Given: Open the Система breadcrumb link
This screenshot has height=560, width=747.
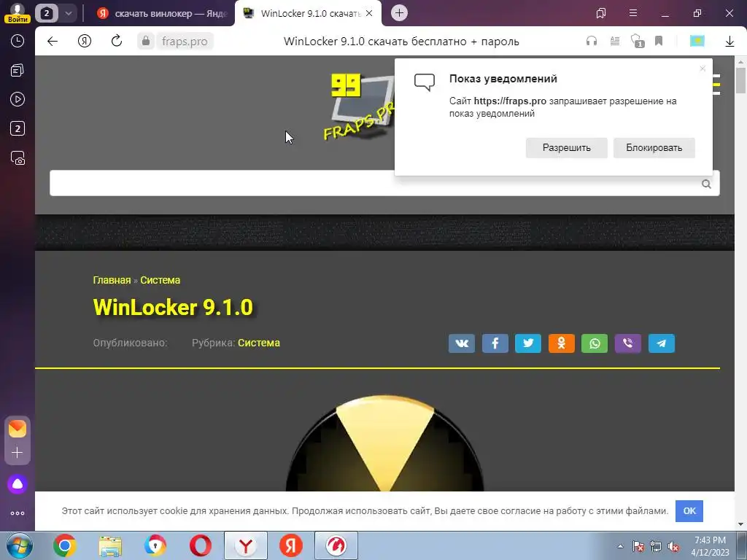Looking at the screenshot, I should [x=160, y=280].
